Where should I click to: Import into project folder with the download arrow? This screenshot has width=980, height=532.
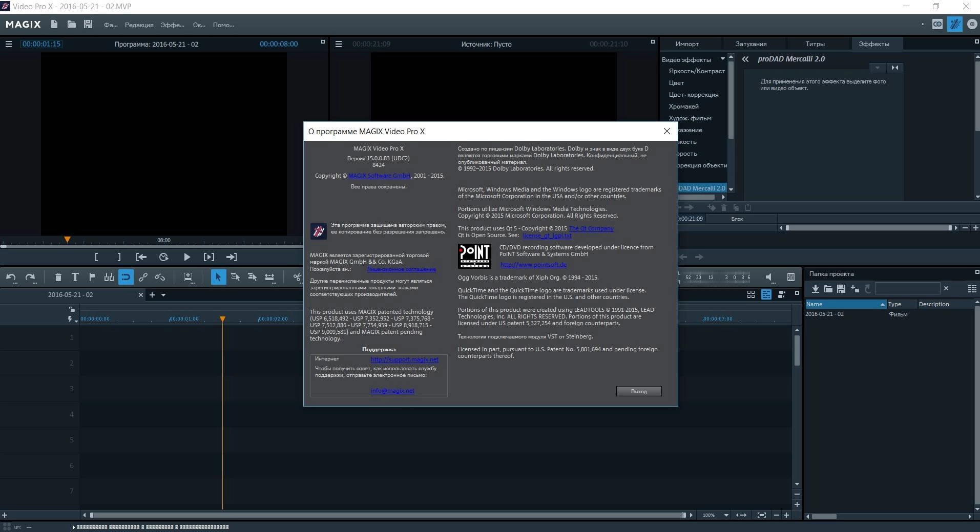tap(815, 289)
